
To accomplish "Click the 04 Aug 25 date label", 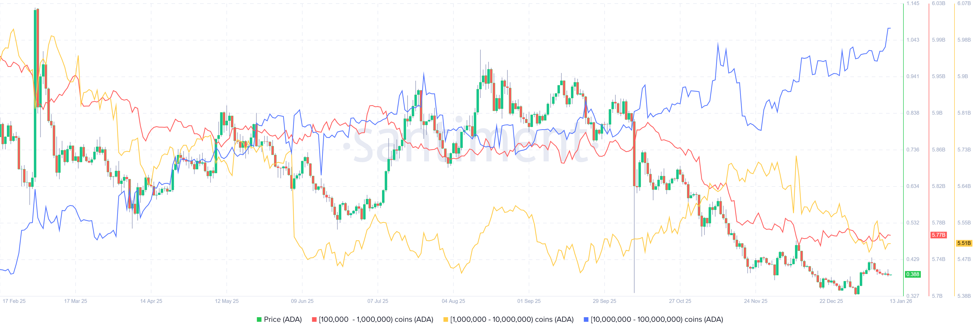I will [453, 301].
